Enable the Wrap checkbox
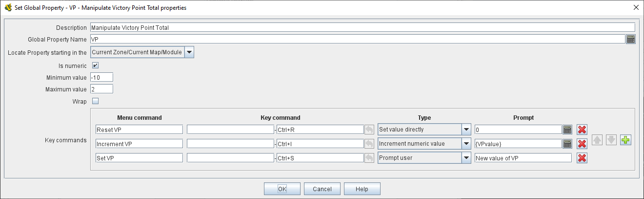Screen dimensions: 644x199 click(96, 102)
